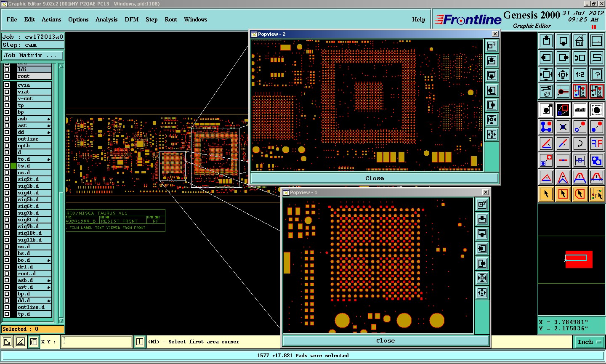Select the ruler measurement tool
This screenshot has width=606, height=364.
(x=580, y=110)
